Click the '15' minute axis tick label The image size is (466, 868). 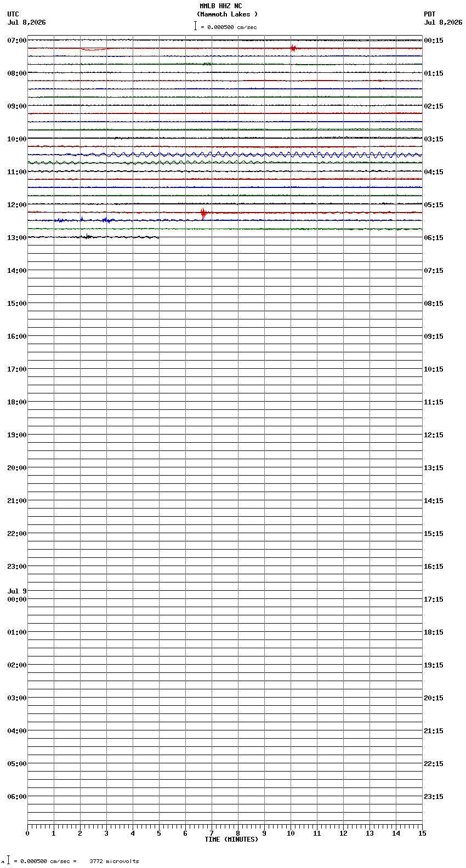(x=422, y=833)
